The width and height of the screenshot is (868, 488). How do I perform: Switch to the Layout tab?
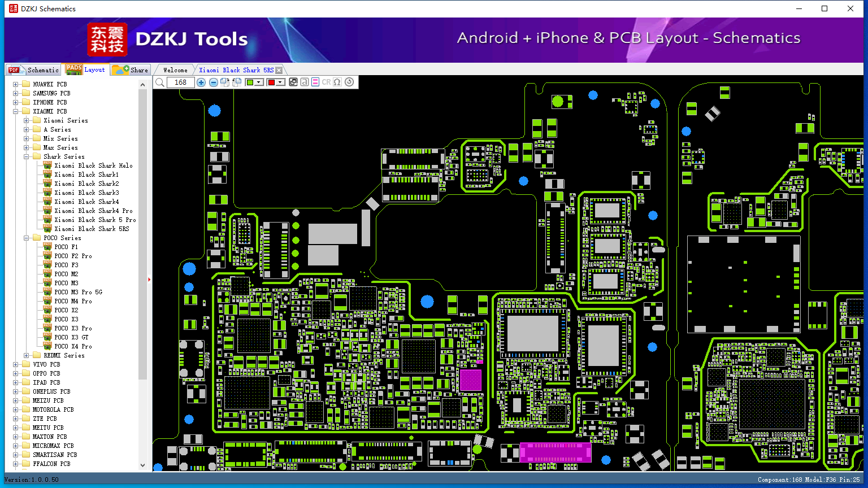click(x=85, y=69)
